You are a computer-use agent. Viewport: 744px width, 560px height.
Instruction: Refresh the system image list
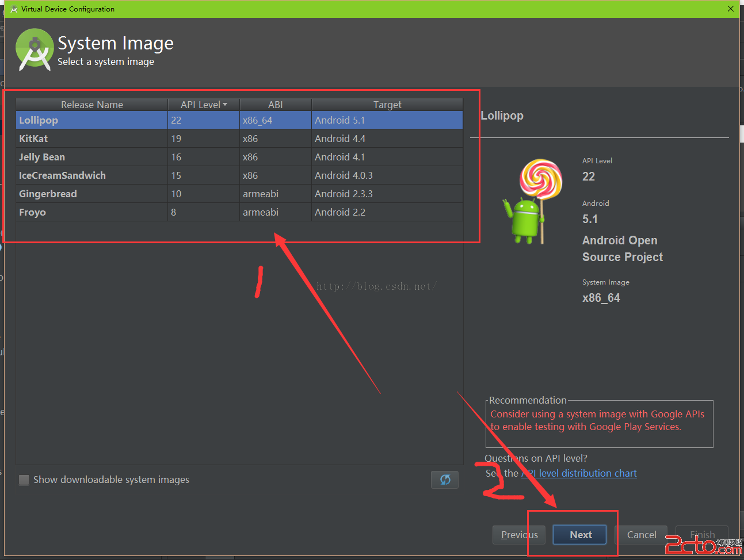point(445,480)
